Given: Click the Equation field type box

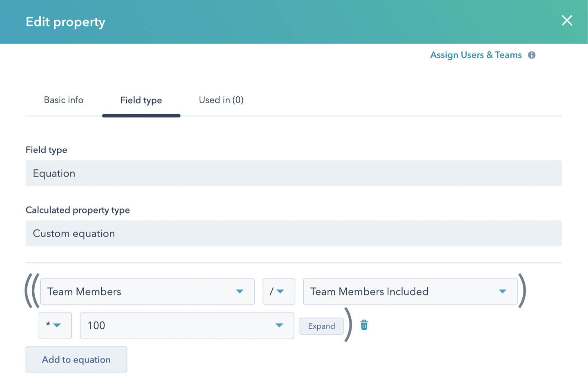Looking at the screenshot, I should click(x=294, y=173).
